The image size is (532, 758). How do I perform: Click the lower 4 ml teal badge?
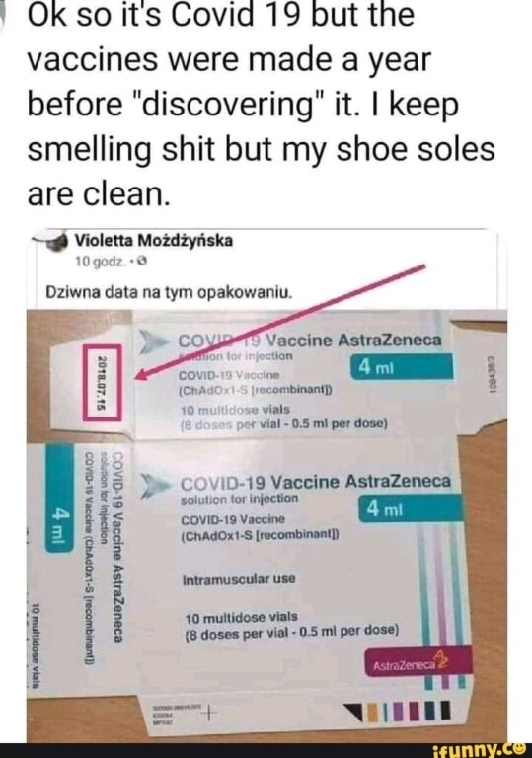click(410, 508)
